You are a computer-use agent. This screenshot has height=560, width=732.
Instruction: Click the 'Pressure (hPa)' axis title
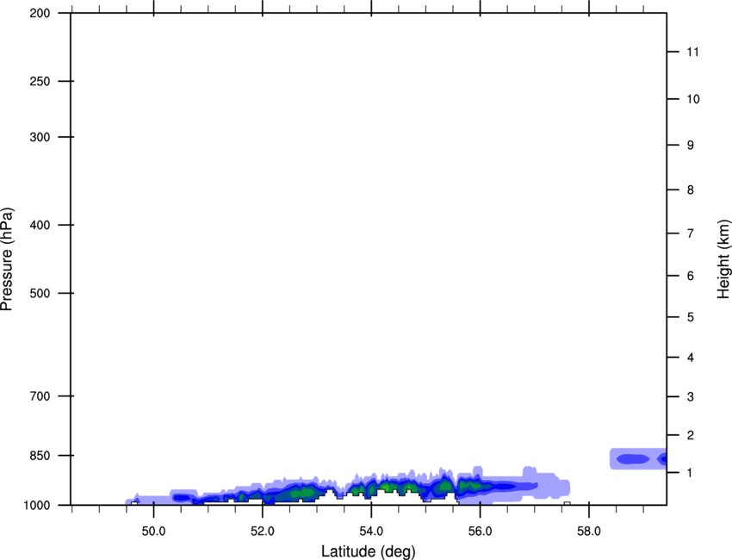pyautogui.click(x=7, y=259)
